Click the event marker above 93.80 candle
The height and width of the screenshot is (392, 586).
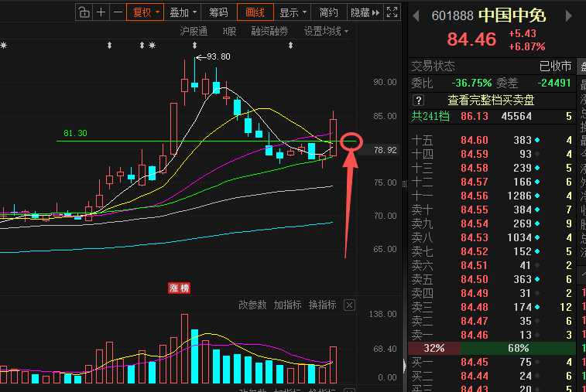194,46
